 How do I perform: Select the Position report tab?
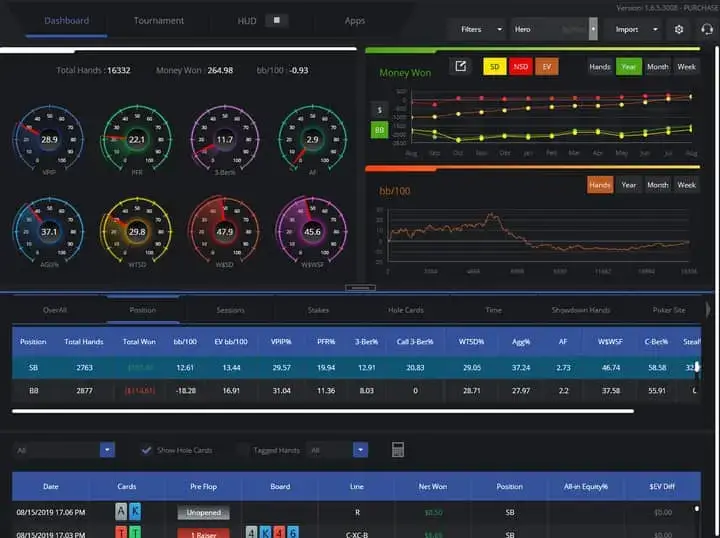click(142, 310)
